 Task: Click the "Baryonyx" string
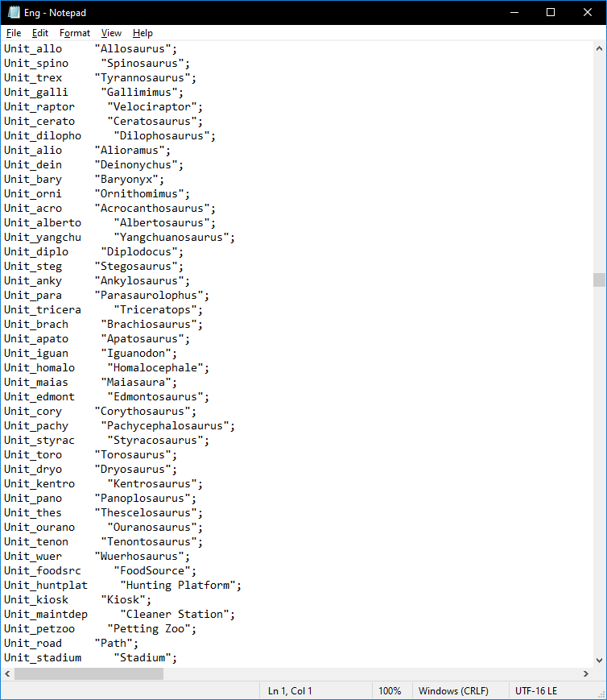click(x=129, y=180)
